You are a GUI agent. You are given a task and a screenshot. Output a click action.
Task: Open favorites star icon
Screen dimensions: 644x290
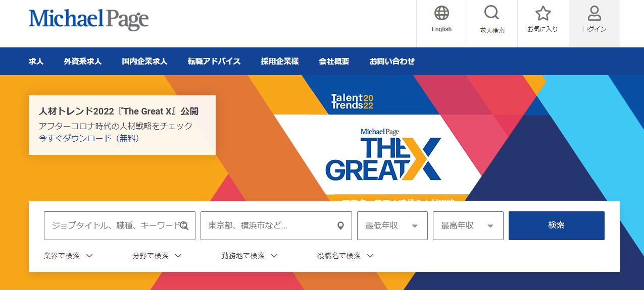point(543,13)
